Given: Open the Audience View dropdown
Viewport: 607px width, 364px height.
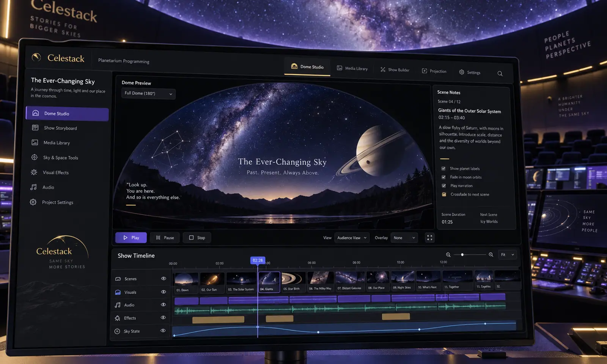Looking at the screenshot, I should pos(352,238).
